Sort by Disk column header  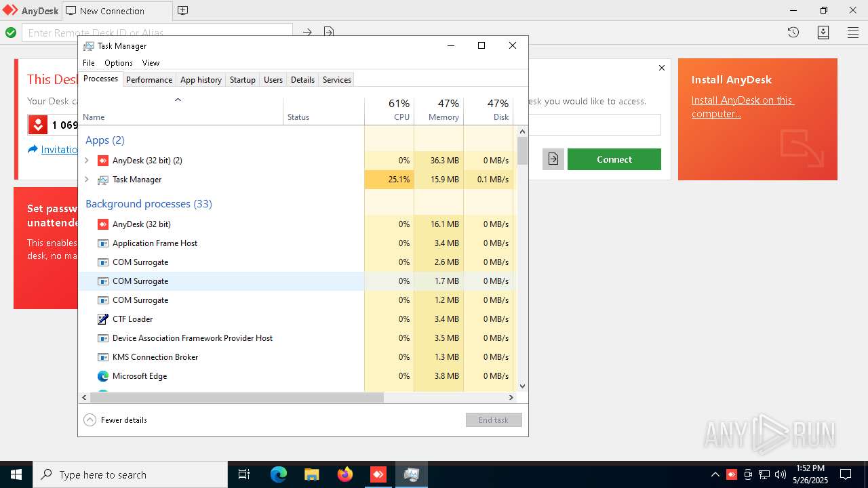(488, 110)
